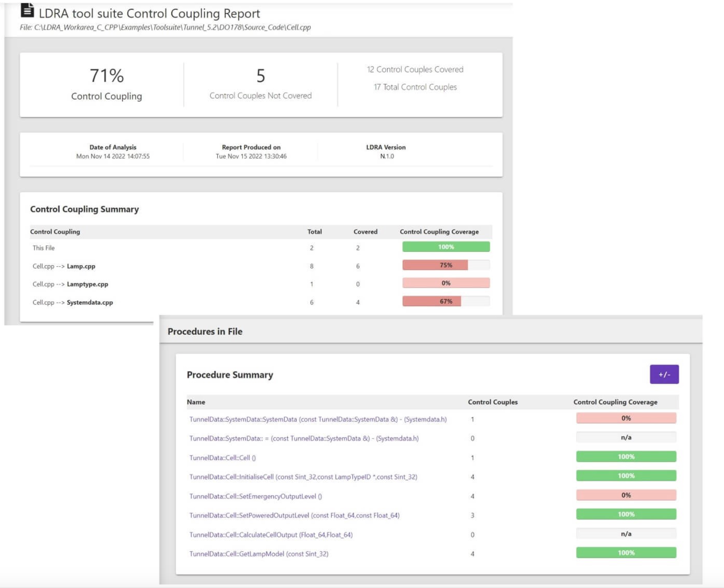Click '17 Total Control Couples' text
Image resolution: width=724 pixels, height=588 pixels.
pos(415,87)
